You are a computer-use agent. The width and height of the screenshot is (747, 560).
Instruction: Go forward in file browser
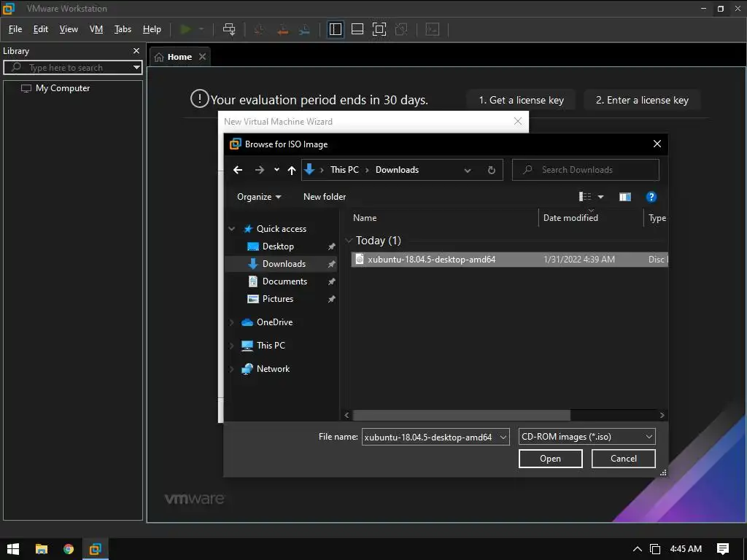click(259, 170)
